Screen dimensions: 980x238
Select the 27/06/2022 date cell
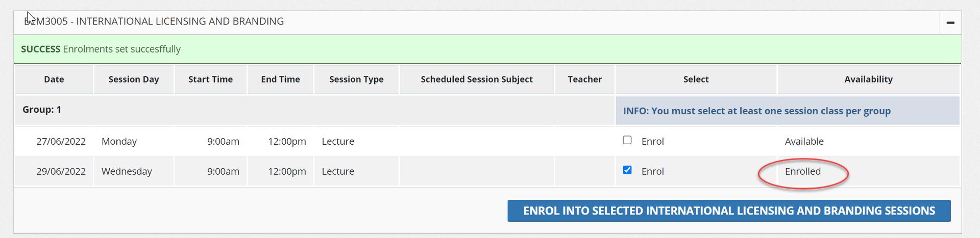click(61, 142)
